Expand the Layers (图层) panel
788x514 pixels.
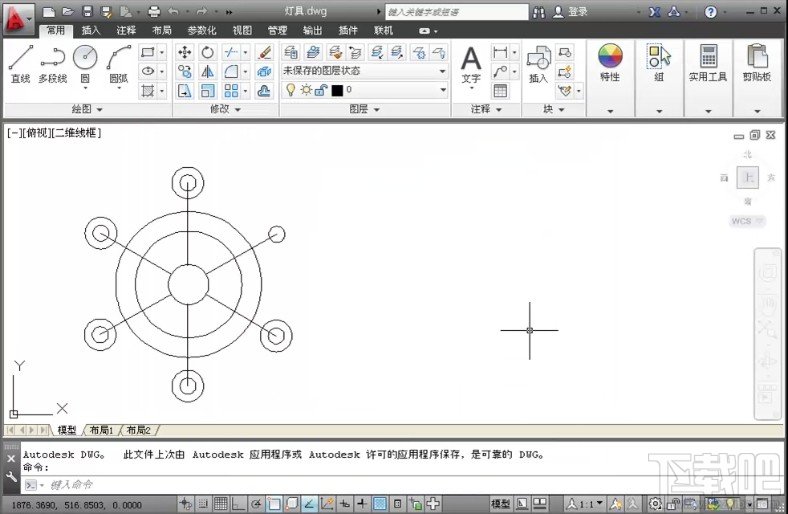pyautogui.click(x=364, y=109)
